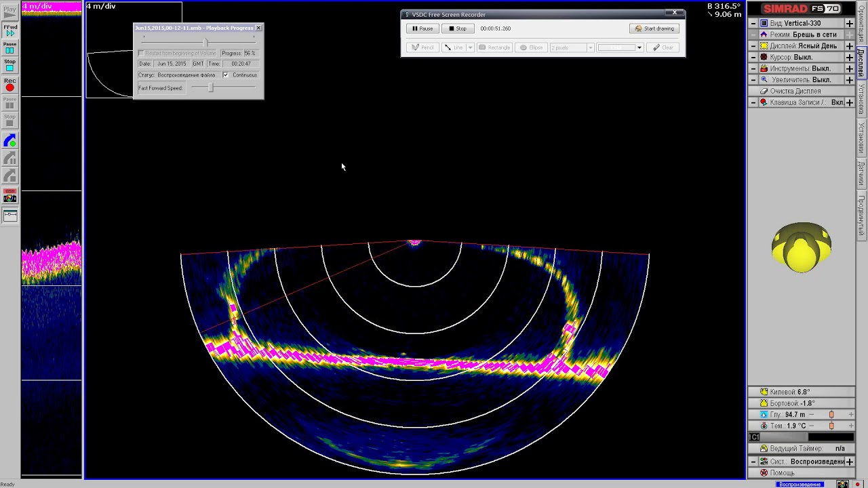Click minus on the Тем temperature row
Image resolution: width=868 pixels, height=488 pixels.
click(x=812, y=426)
